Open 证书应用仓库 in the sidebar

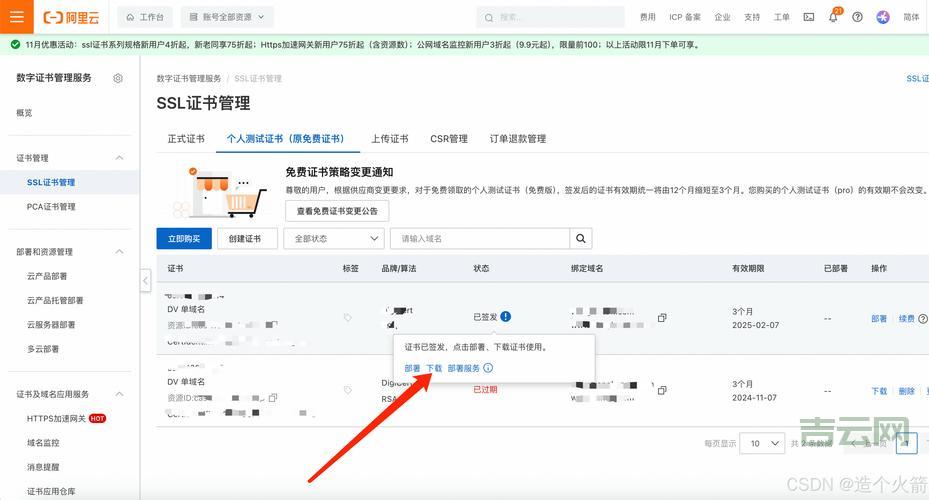[x=51, y=491]
